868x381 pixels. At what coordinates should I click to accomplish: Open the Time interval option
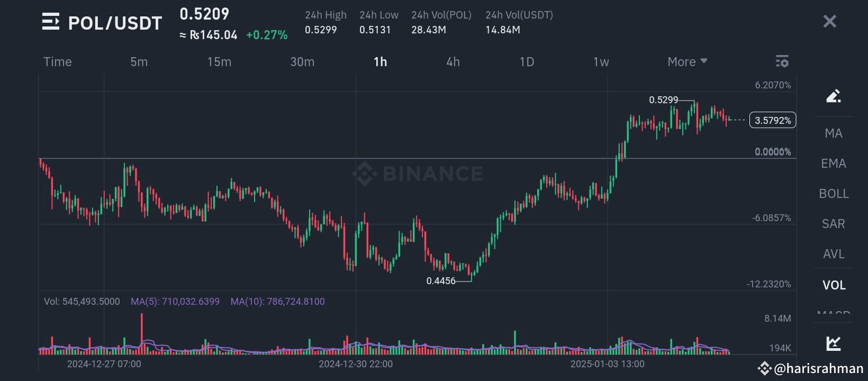pos(57,61)
